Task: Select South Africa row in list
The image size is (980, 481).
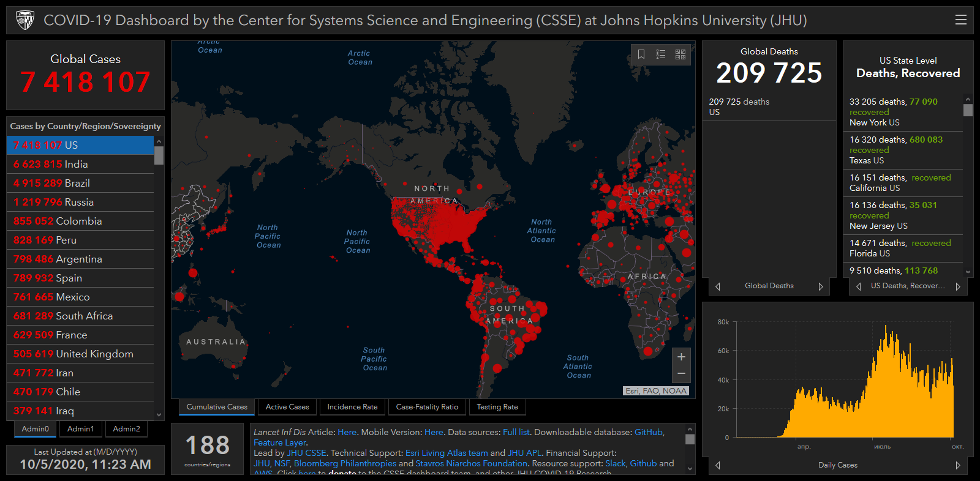Action: 80,316
